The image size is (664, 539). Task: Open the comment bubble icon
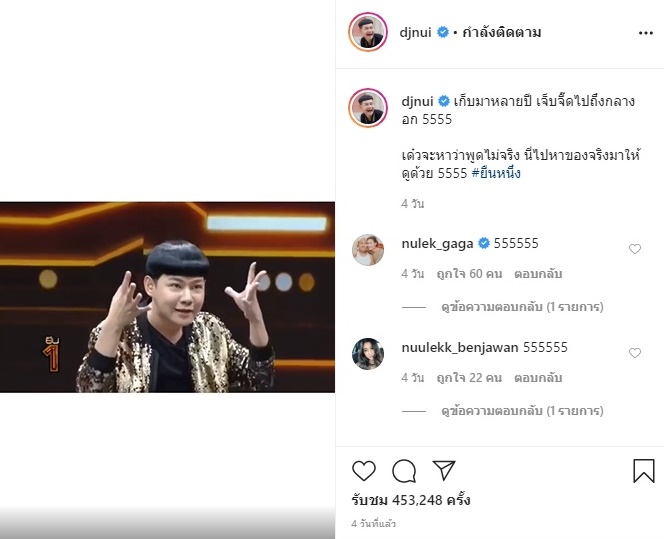point(404,471)
